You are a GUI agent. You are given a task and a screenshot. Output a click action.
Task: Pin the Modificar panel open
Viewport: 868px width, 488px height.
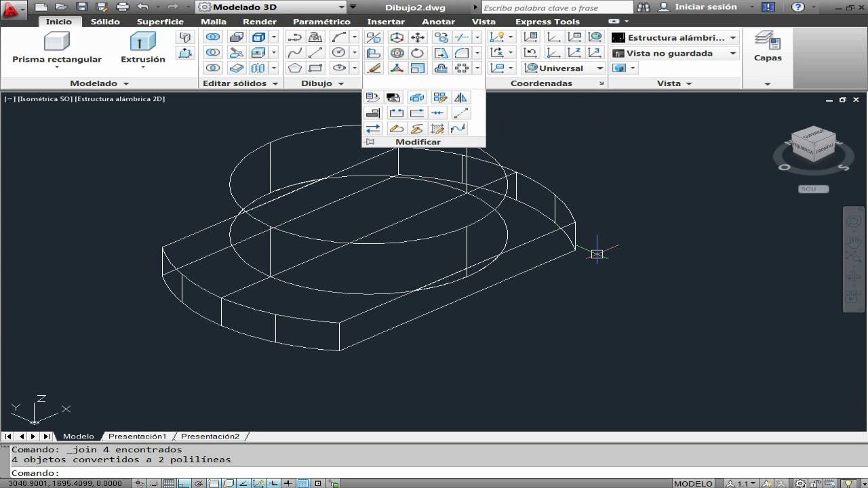pos(370,142)
